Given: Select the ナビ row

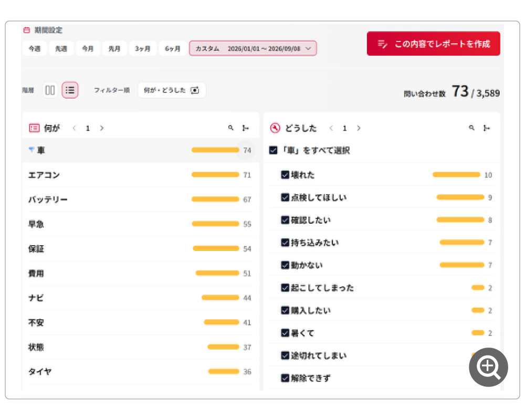Looking at the screenshot, I should (x=141, y=298).
